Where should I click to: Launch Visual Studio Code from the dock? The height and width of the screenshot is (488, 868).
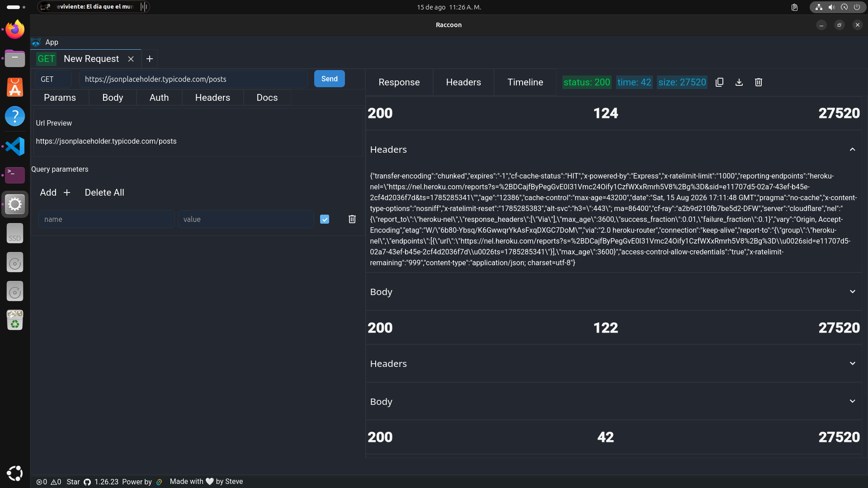click(x=15, y=146)
